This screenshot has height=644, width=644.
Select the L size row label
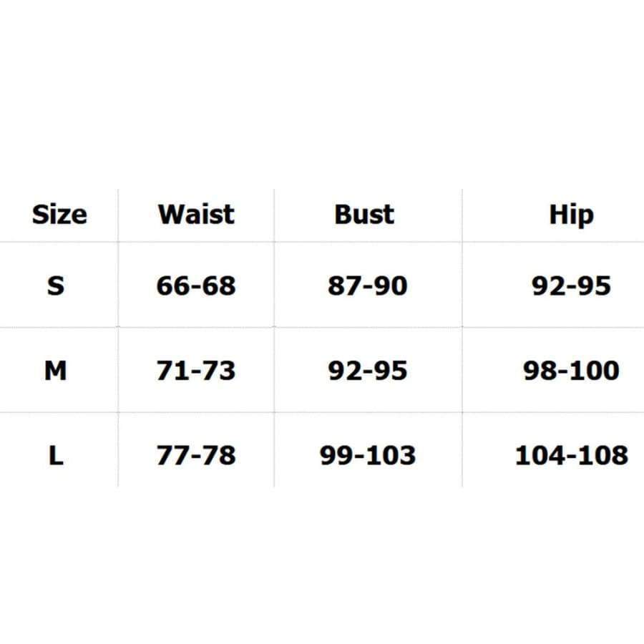(56, 455)
